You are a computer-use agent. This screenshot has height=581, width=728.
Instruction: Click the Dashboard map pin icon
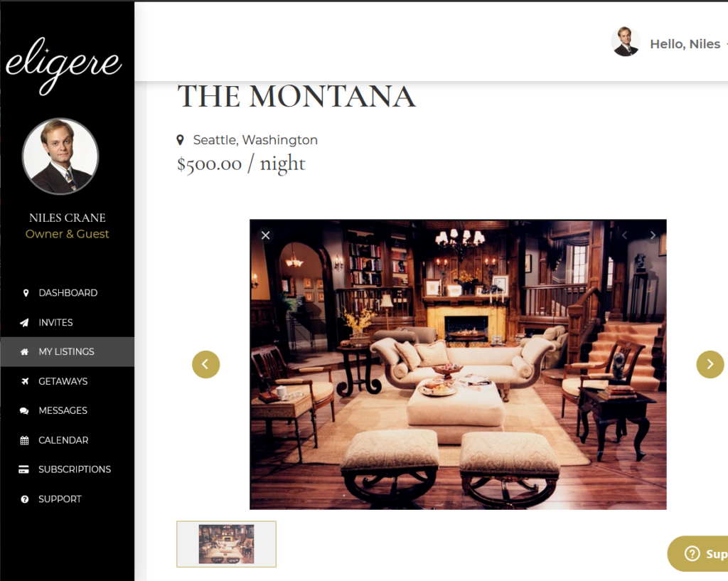(x=26, y=292)
